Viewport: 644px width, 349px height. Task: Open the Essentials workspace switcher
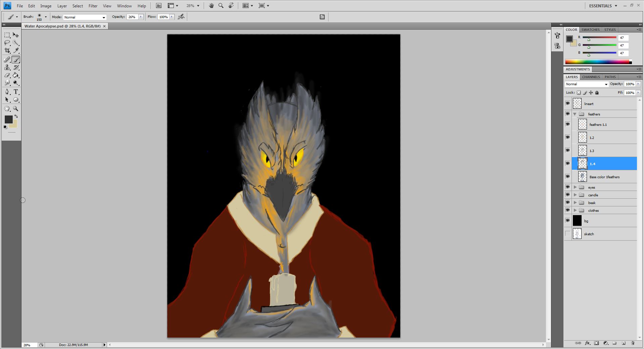(x=603, y=6)
